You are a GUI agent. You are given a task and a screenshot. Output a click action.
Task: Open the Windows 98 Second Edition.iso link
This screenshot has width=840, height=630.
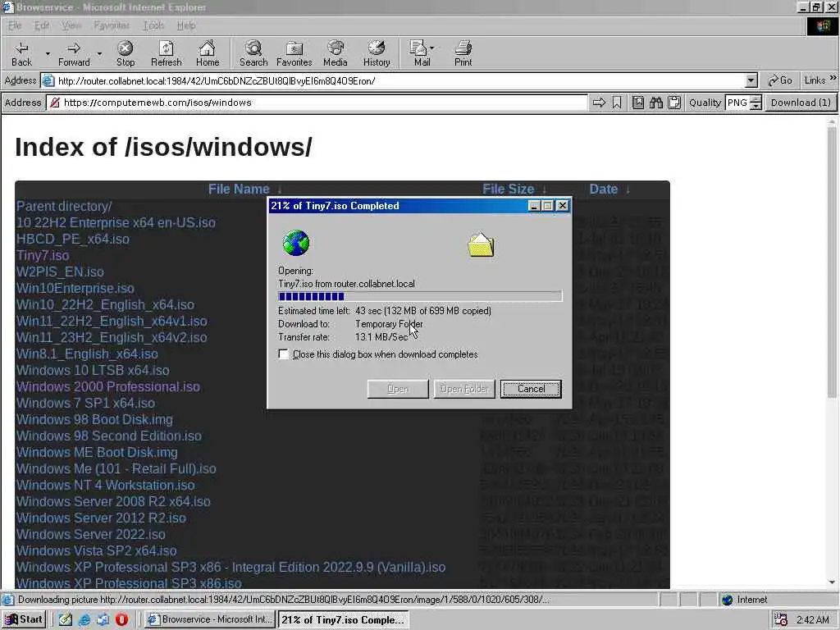[x=109, y=436]
